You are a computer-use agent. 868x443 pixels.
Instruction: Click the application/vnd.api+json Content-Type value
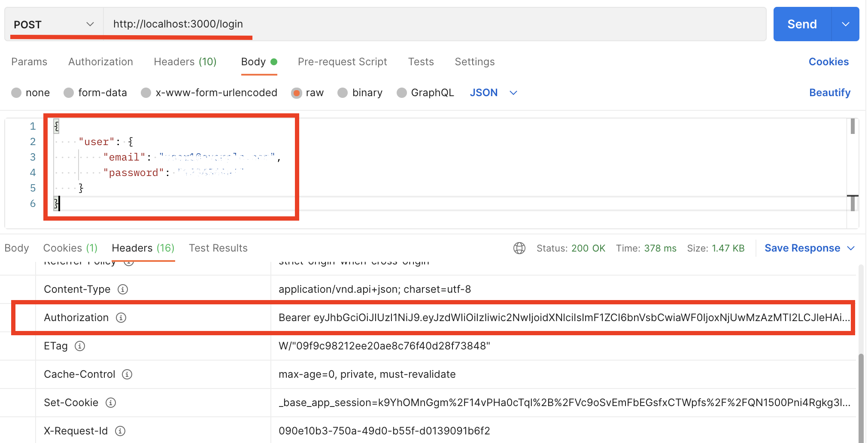click(375, 289)
